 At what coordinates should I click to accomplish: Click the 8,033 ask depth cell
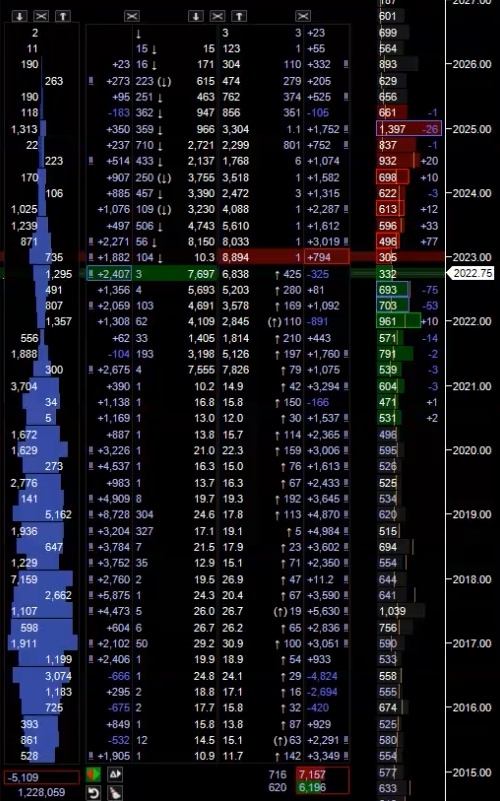coord(235,242)
